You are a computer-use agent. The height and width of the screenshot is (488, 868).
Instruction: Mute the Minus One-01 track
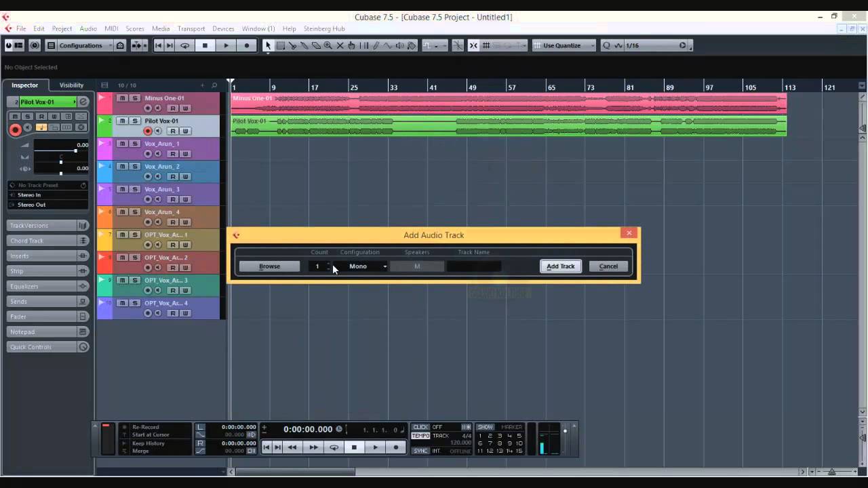point(122,98)
